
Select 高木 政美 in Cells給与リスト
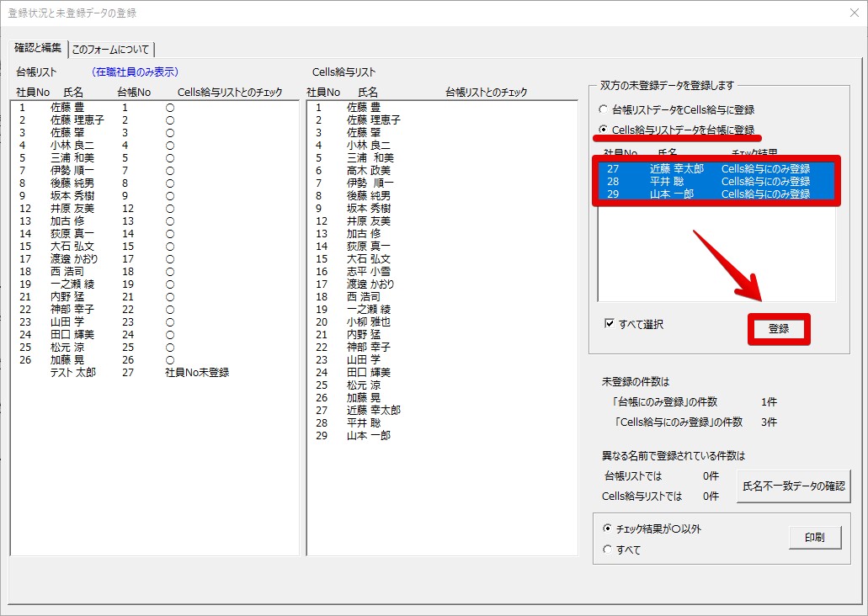point(442,171)
